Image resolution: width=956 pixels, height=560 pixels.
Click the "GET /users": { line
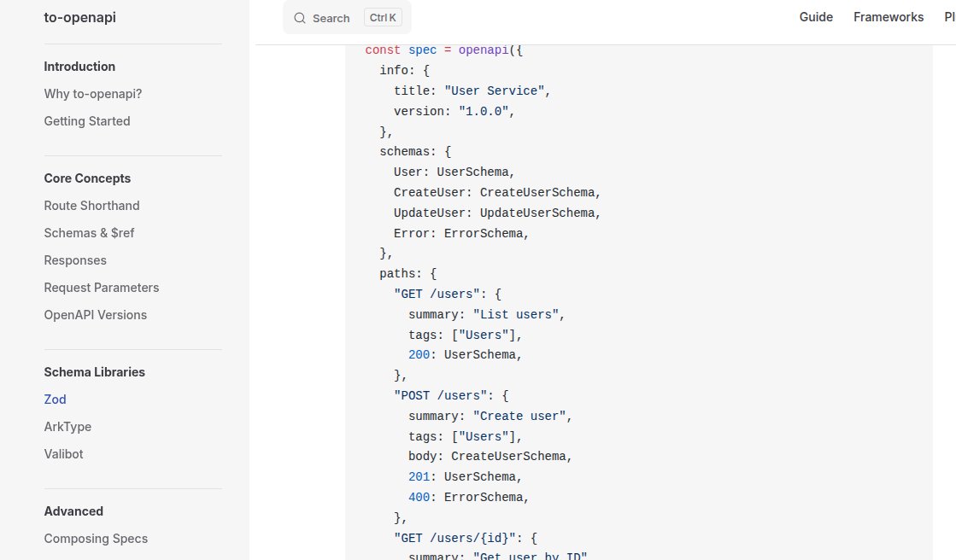click(x=448, y=295)
